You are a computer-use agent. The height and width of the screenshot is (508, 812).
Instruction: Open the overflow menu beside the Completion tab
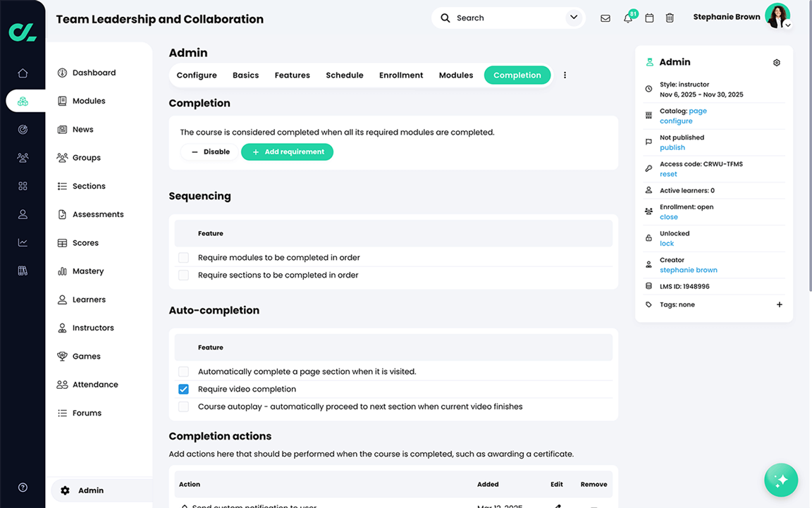565,75
